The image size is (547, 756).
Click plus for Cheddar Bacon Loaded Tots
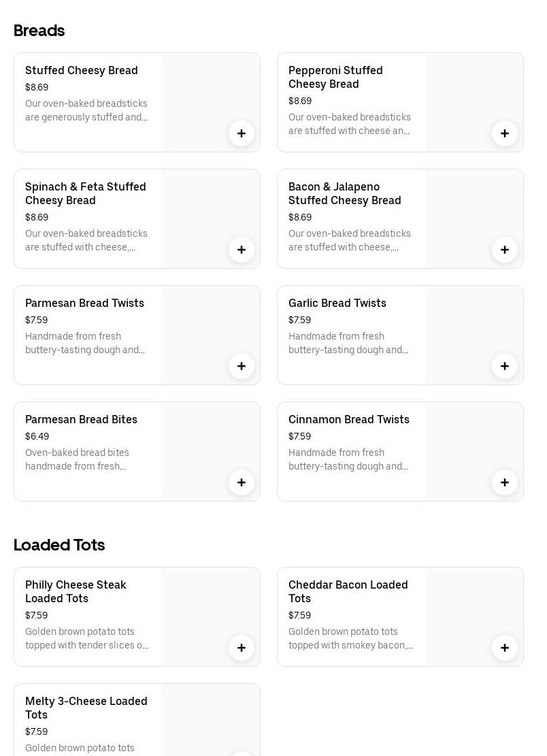tap(505, 648)
